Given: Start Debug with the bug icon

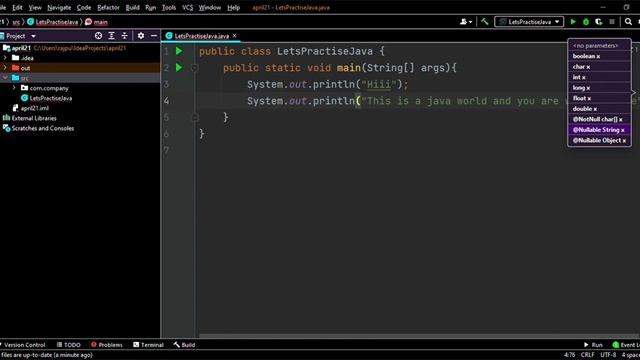Looking at the screenshot, I should 586,22.
